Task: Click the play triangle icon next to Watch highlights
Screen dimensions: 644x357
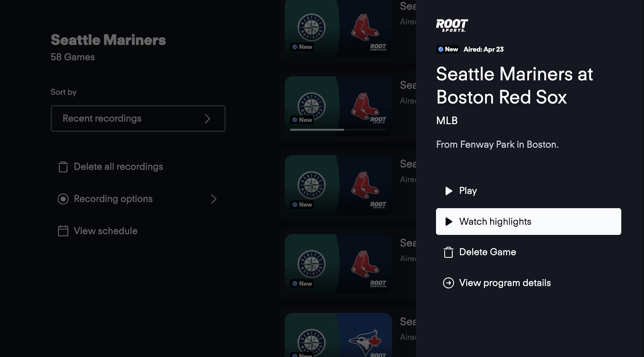Action: pyautogui.click(x=449, y=222)
